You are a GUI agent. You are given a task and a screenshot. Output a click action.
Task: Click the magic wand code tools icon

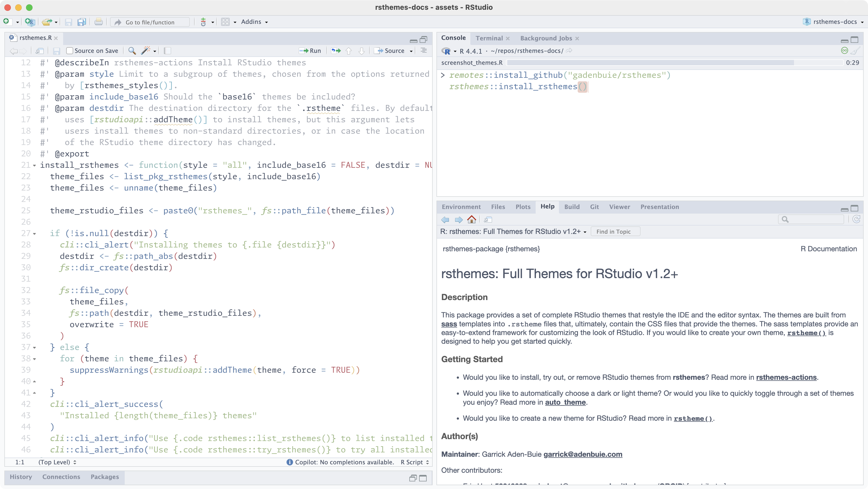(146, 51)
